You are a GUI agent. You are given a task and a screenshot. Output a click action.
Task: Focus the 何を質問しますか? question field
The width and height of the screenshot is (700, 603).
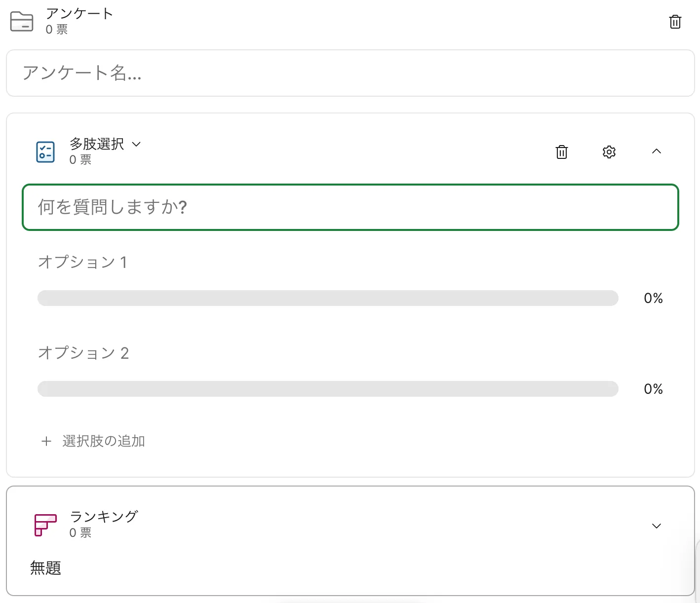[350, 207]
